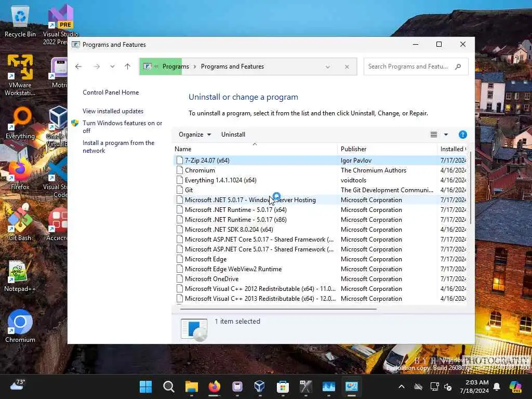The height and width of the screenshot is (399, 532).
Task: Select Microsoft Edge WebView2 Runtime entry
Action: 320,269
